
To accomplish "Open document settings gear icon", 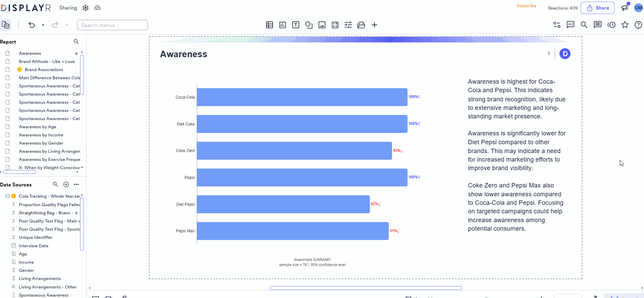I will (86, 8).
